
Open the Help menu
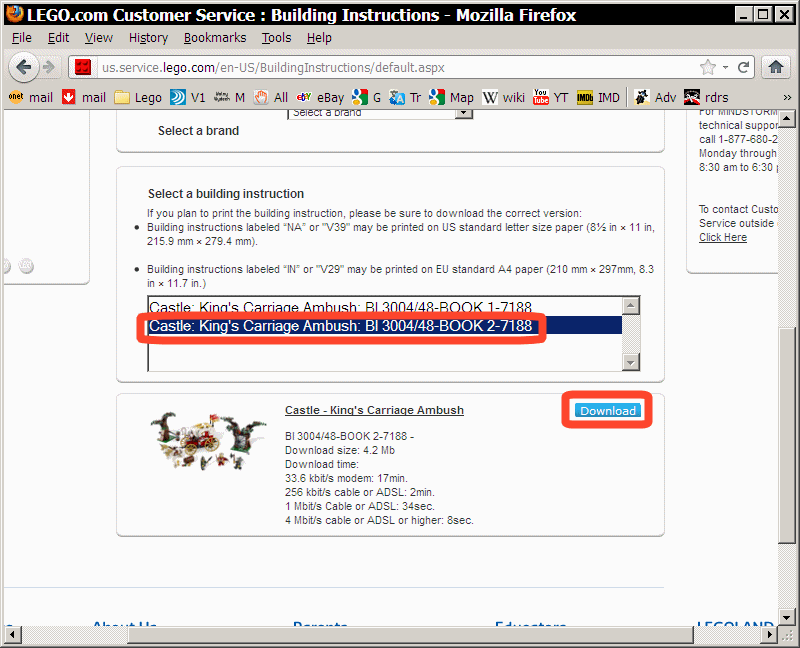coord(319,38)
